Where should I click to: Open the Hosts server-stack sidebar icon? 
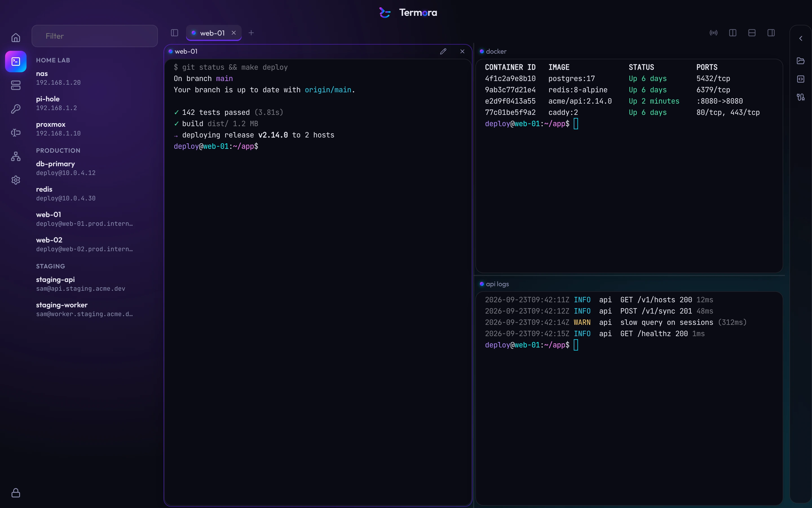point(16,85)
